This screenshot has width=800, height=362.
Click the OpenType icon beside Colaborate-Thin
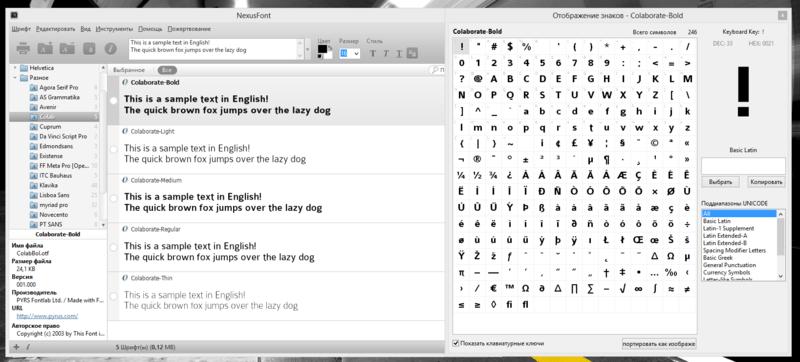[x=126, y=278]
